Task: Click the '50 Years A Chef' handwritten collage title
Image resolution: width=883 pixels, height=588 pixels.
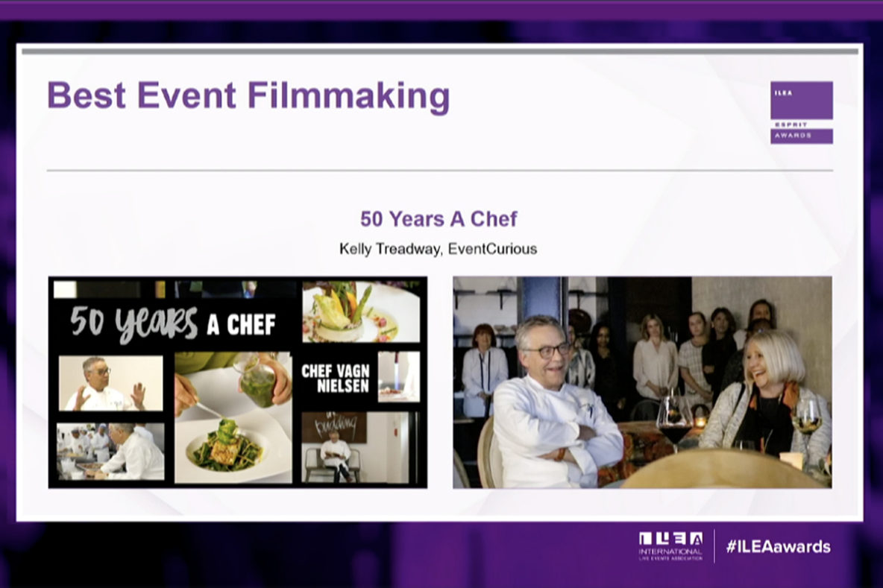Action: click(x=173, y=322)
